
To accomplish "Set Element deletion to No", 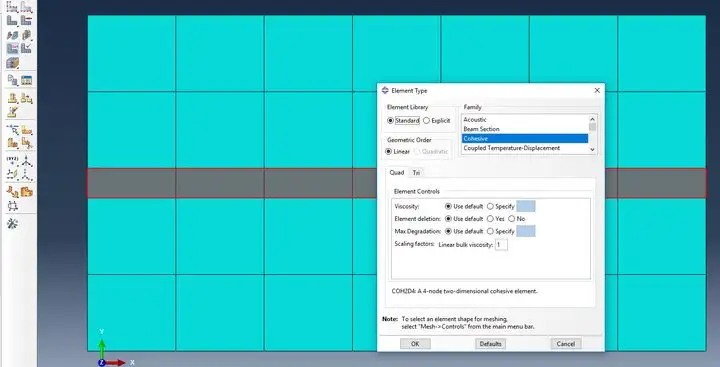I will pyautogui.click(x=517, y=219).
